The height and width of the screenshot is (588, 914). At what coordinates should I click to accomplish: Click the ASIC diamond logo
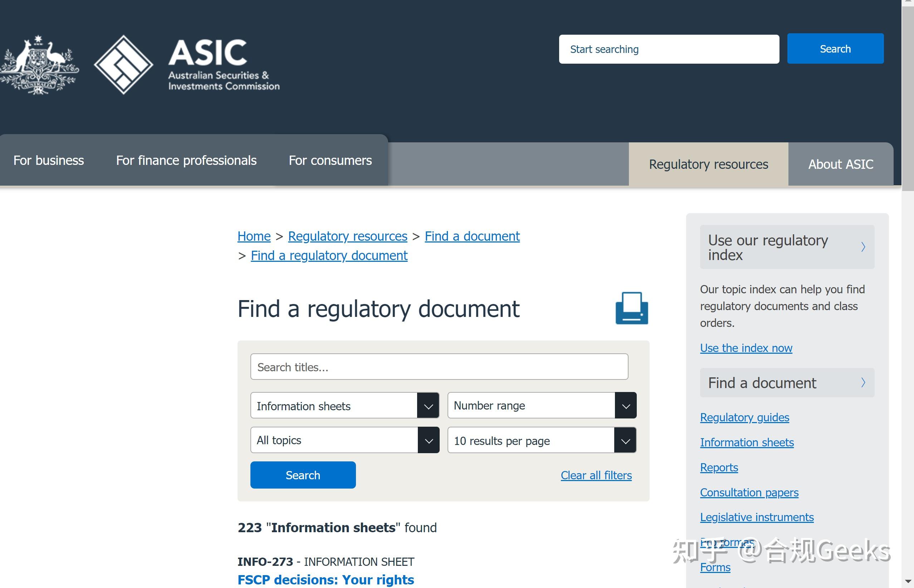tap(123, 64)
